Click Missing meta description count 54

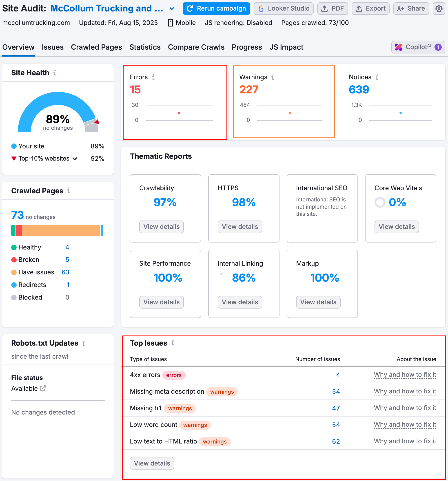tap(336, 392)
